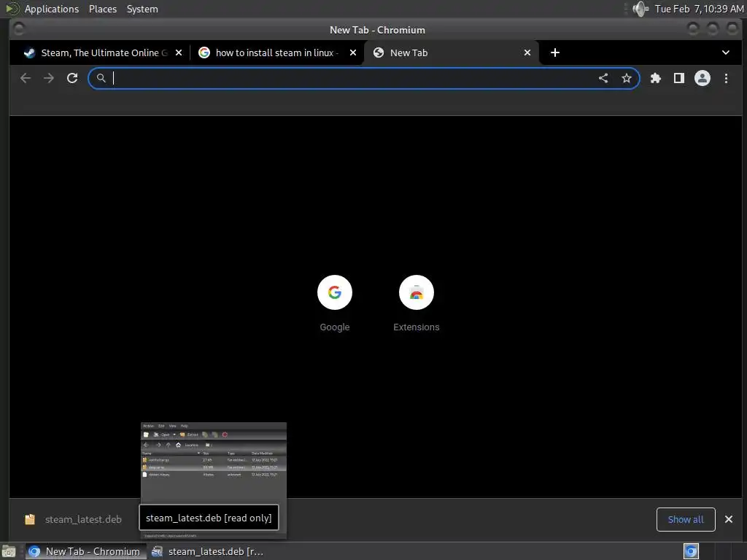This screenshot has height=560, width=747.
Task: Close the 'how to install steam' tab
Action: pyautogui.click(x=353, y=52)
